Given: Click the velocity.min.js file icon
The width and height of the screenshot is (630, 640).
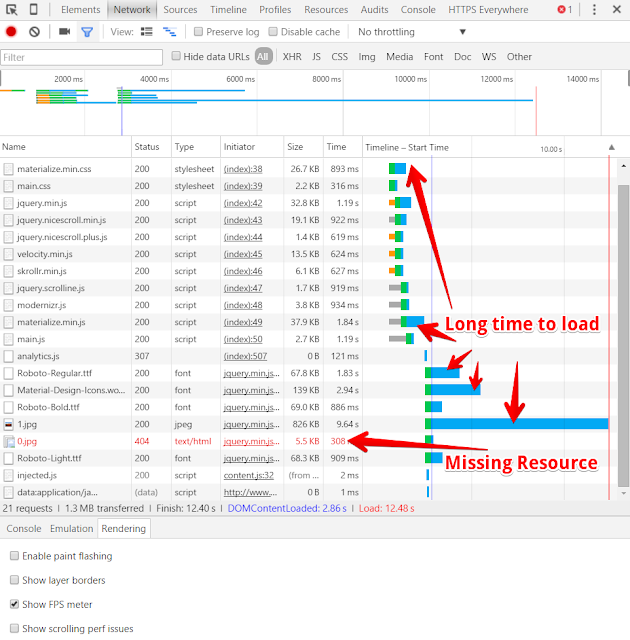Looking at the screenshot, I should (x=8, y=254).
